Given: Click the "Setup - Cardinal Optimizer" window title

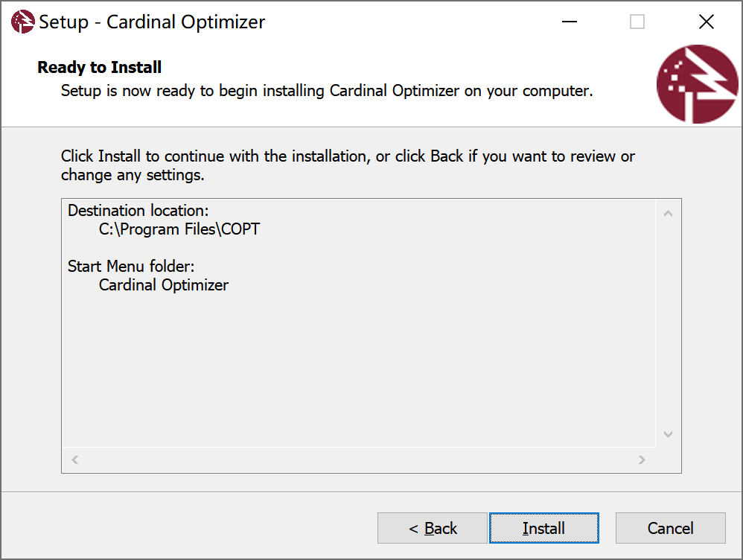Looking at the screenshot, I should [x=152, y=22].
